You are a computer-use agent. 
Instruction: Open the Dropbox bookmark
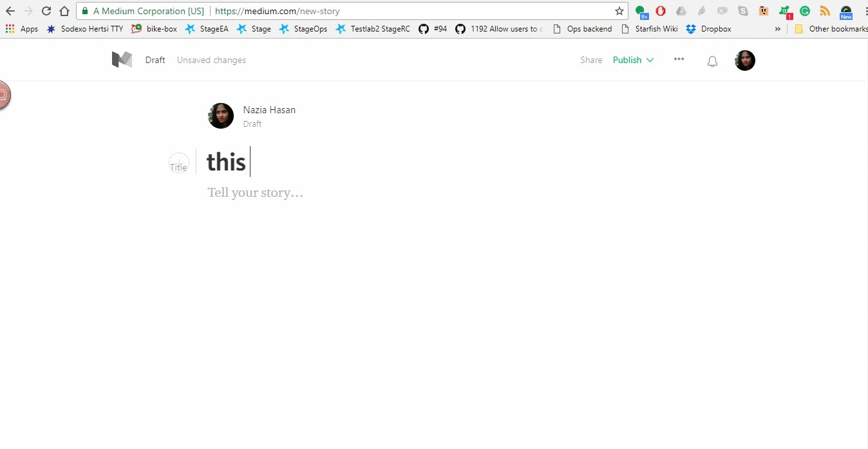point(708,29)
